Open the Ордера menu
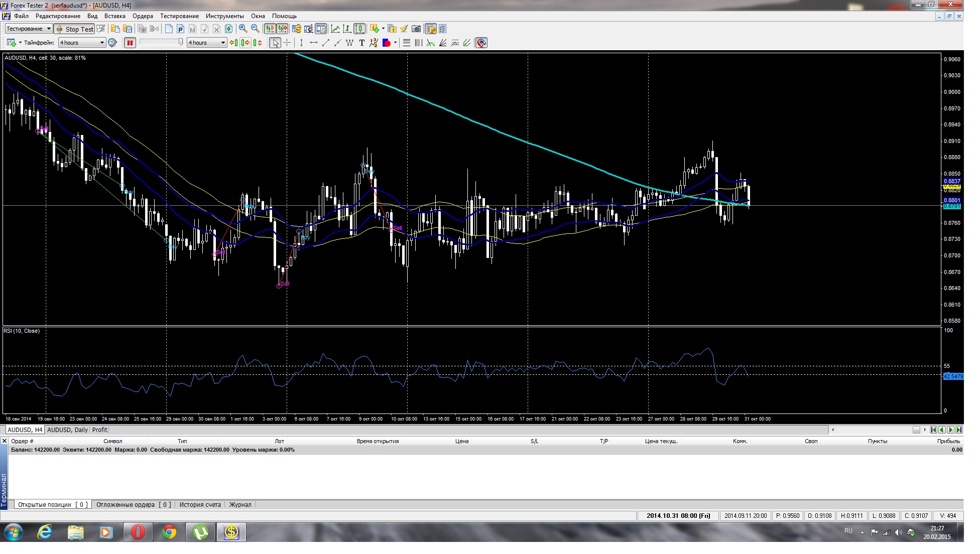 point(143,16)
